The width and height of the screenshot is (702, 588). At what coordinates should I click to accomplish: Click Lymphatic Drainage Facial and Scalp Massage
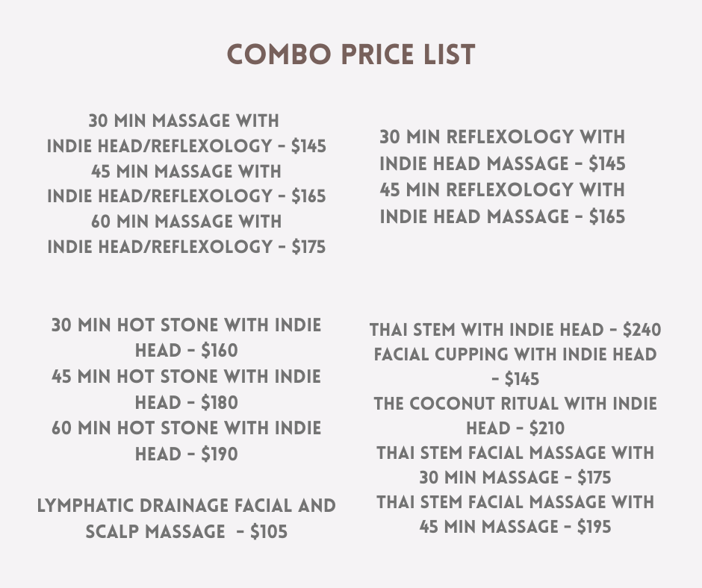186,518
